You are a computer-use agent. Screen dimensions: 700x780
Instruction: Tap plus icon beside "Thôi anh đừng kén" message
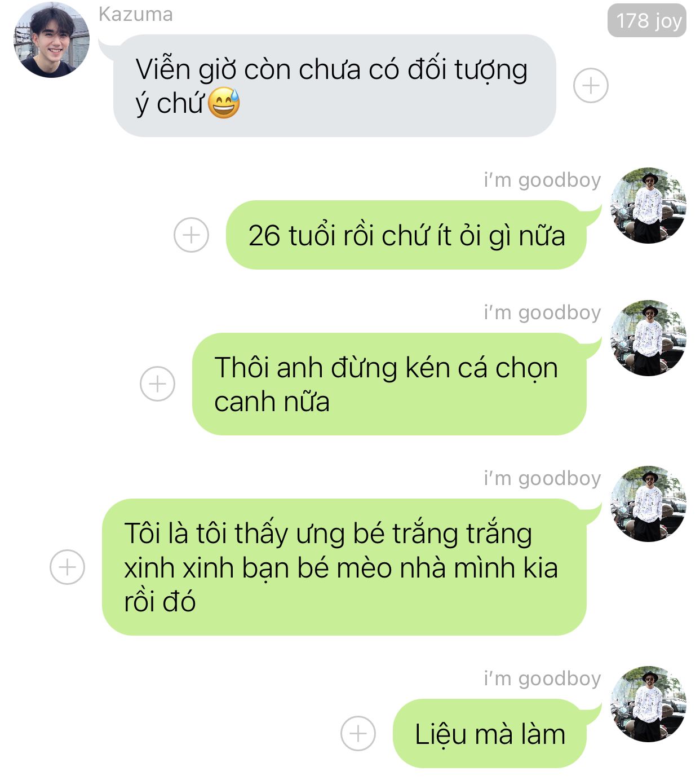tap(157, 384)
